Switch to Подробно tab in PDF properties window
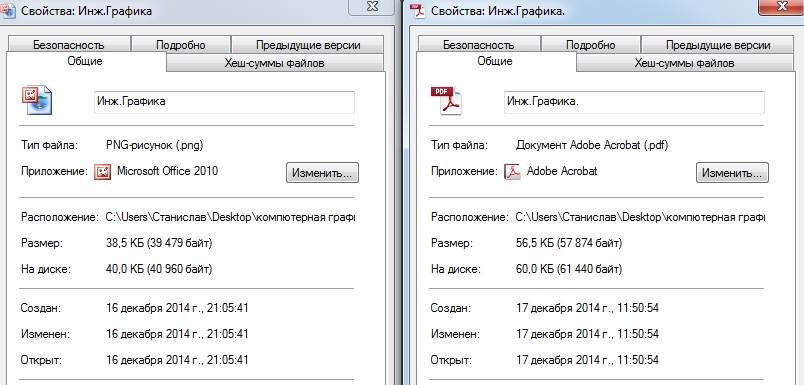 (x=590, y=44)
